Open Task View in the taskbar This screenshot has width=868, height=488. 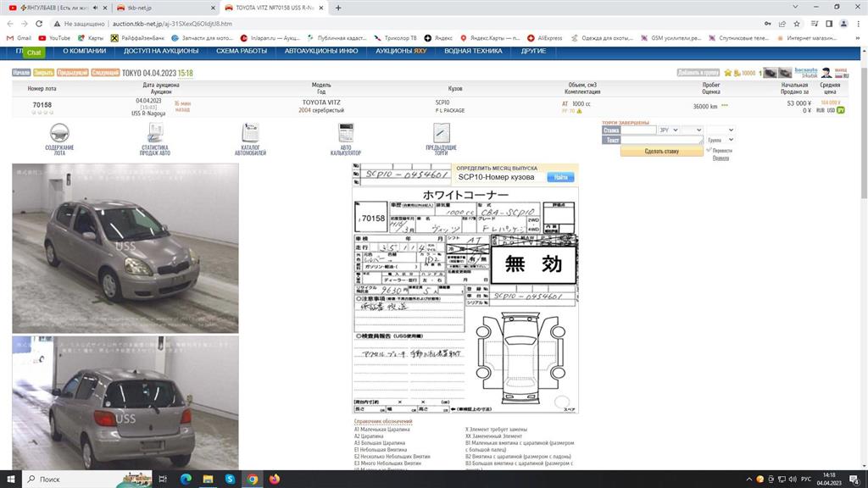tap(163, 480)
